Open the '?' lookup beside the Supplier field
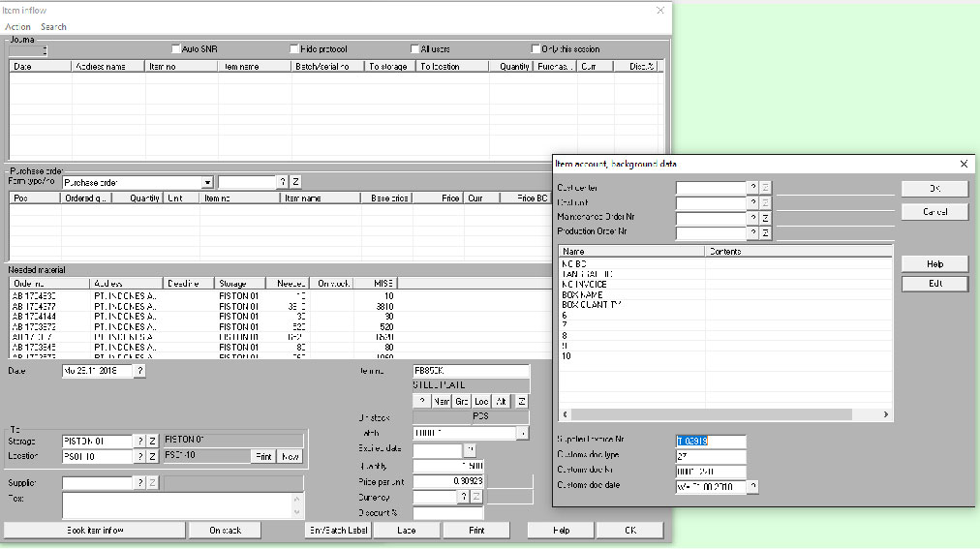 click(139, 482)
